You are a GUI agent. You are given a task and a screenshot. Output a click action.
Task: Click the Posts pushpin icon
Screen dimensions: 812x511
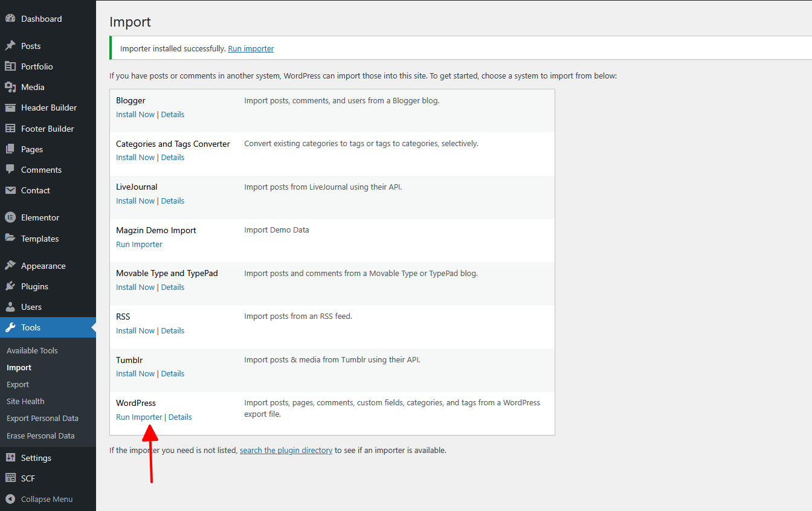10,46
